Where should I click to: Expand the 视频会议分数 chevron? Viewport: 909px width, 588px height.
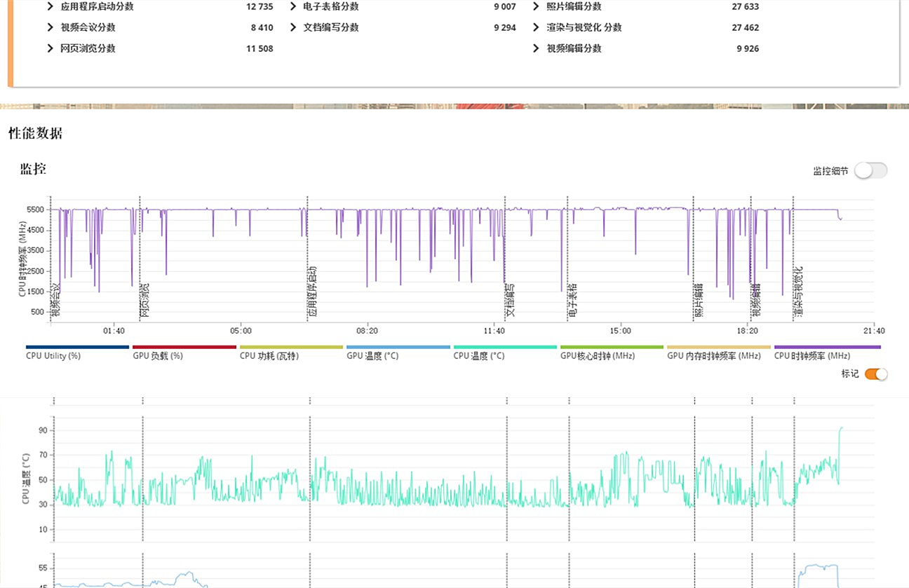point(50,27)
